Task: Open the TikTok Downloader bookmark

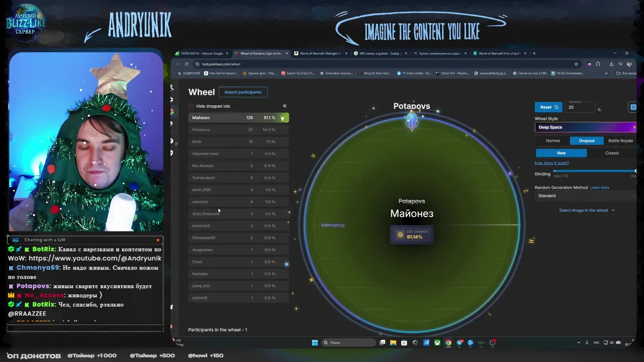Action: tap(567, 73)
